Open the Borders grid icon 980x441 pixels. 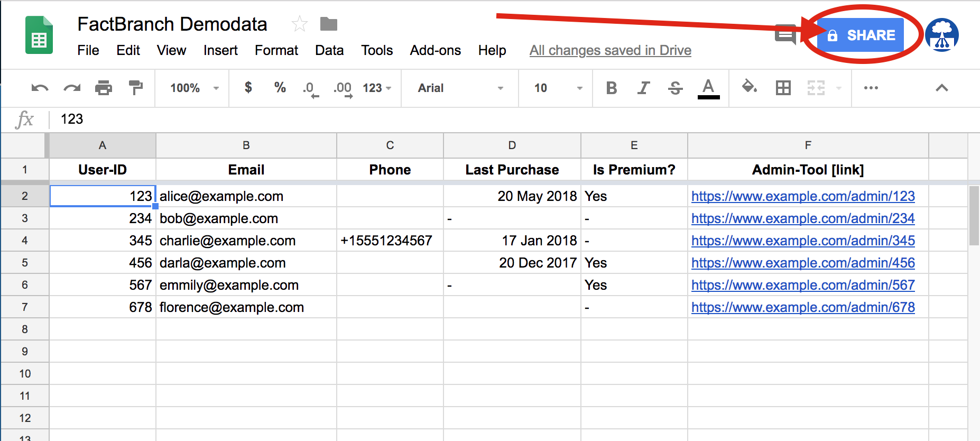point(783,88)
